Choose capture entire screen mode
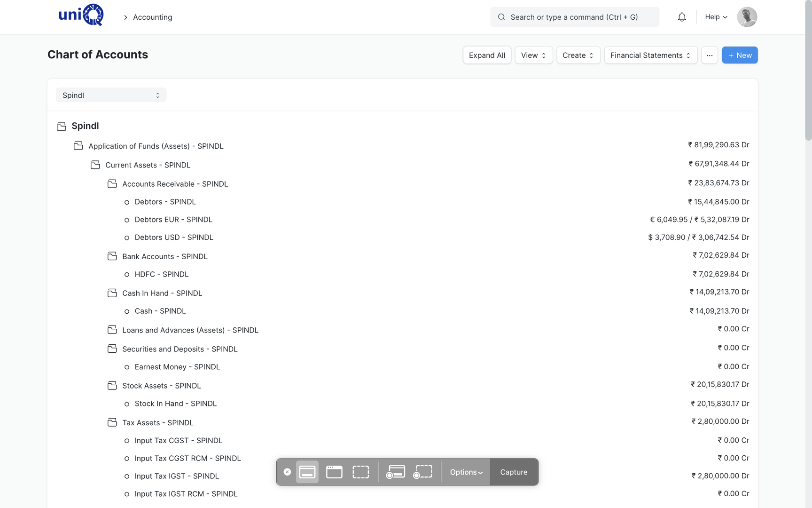The image size is (812, 508). [x=307, y=472]
